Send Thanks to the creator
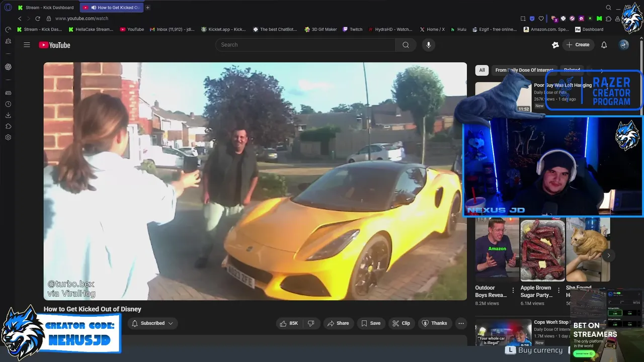 coord(434,323)
